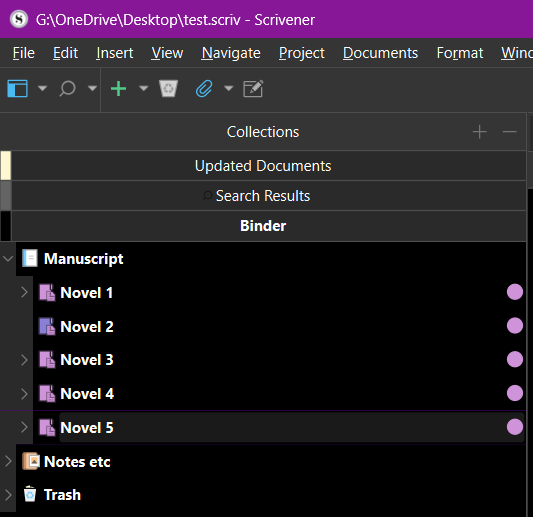
Task: Click the Novel 1 document icon
Action: coord(47,292)
